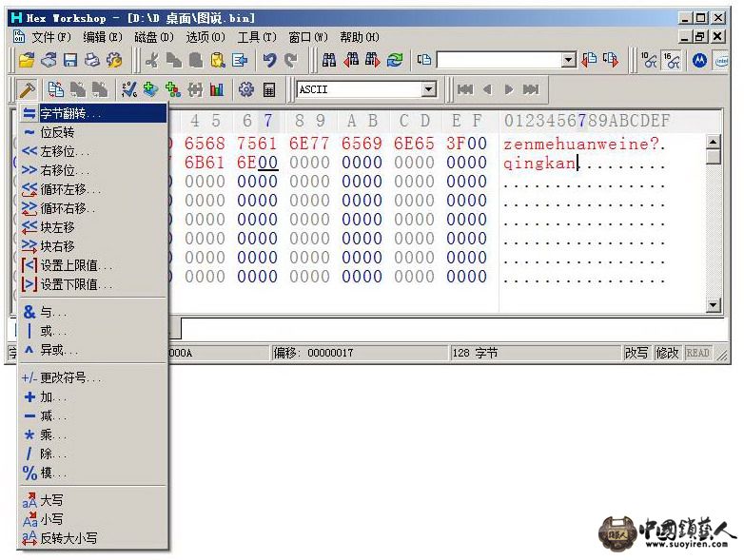This screenshot has width=744, height=560.
Task: Switch to Intel byte order
Action: pyautogui.click(x=721, y=60)
